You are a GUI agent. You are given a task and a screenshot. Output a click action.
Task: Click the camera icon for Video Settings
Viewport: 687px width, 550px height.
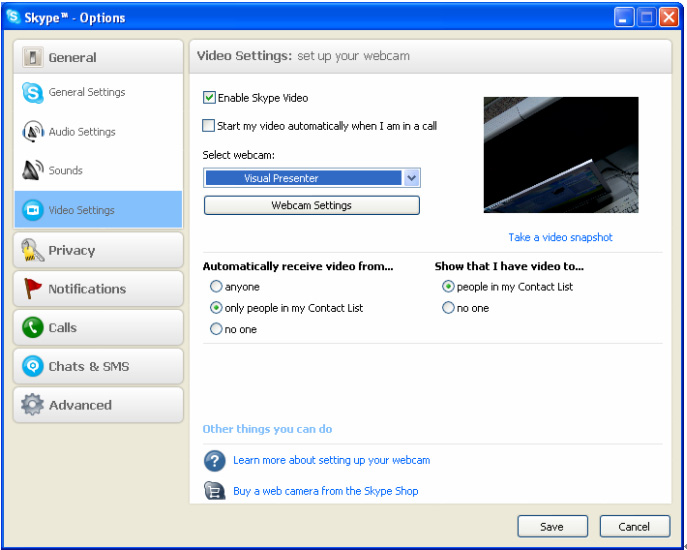[33, 210]
